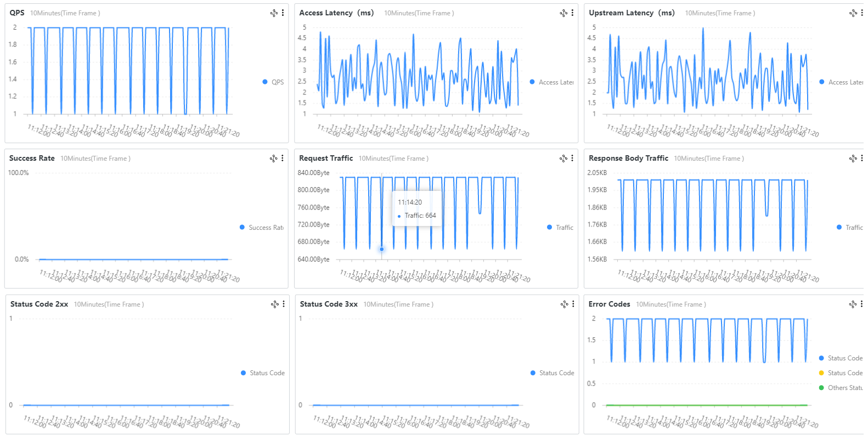Click highlighted data point in Request Traffic chart

[x=381, y=249]
